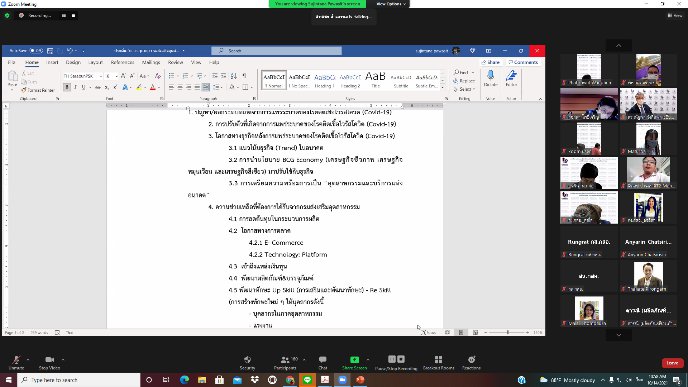688x387 pixels.
Task: Click Format Painter in Clipboard group
Action: point(38,90)
